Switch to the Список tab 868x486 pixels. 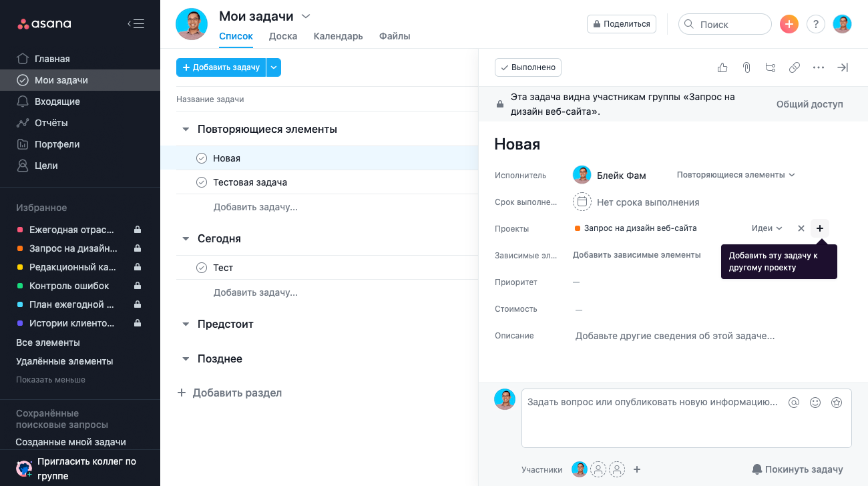[236, 36]
